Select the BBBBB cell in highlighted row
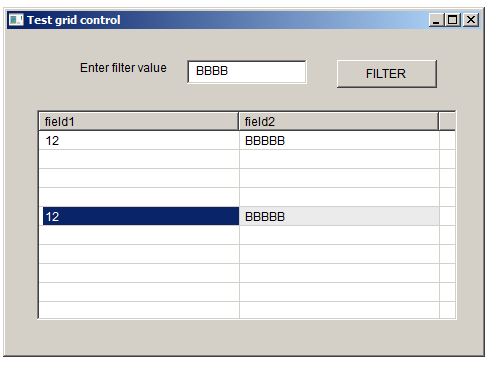The width and height of the screenshot is (496, 376). tap(339, 216)
